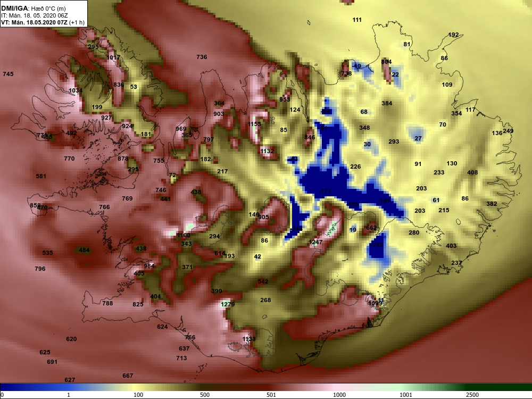The width and height of the screenshot is (532, 399).
Task: Select the map value "382"
Action: pyautogui.click(x=492, y=204)
